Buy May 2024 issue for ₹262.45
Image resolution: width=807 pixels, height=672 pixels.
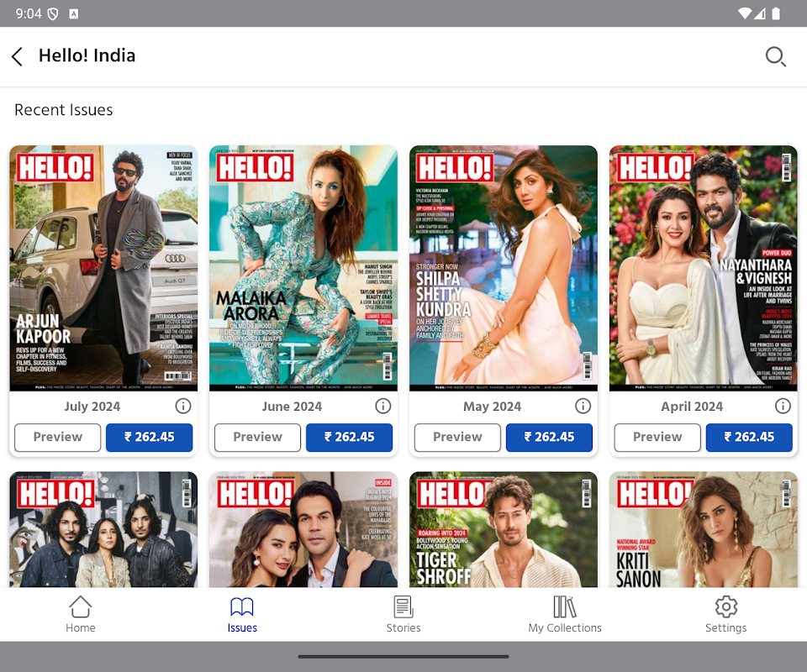coord(549,438)
